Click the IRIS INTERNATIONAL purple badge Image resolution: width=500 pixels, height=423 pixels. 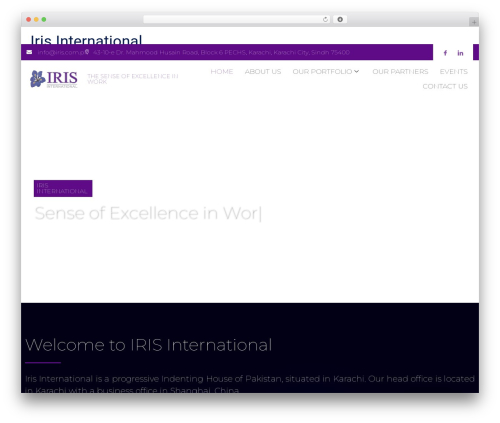[x=63, y=188]
